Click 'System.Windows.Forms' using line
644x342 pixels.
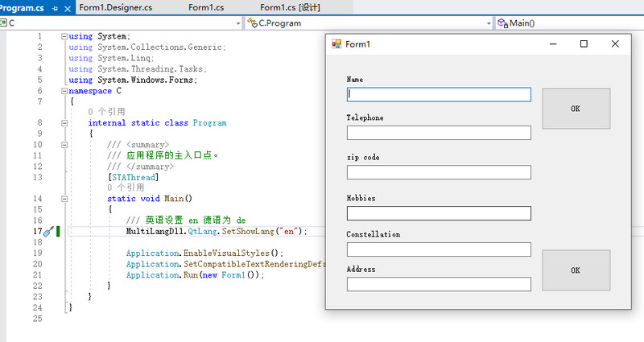tap(147, 80)
